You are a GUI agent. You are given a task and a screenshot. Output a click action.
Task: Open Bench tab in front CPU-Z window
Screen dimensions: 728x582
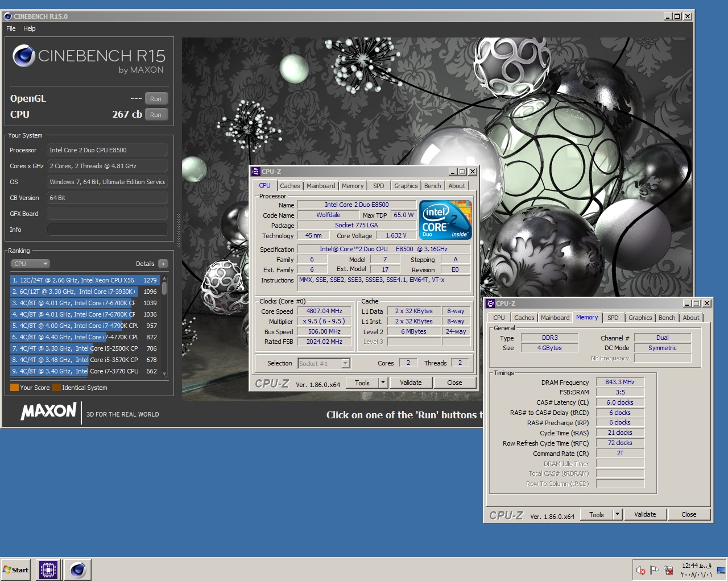pos(433,186)
